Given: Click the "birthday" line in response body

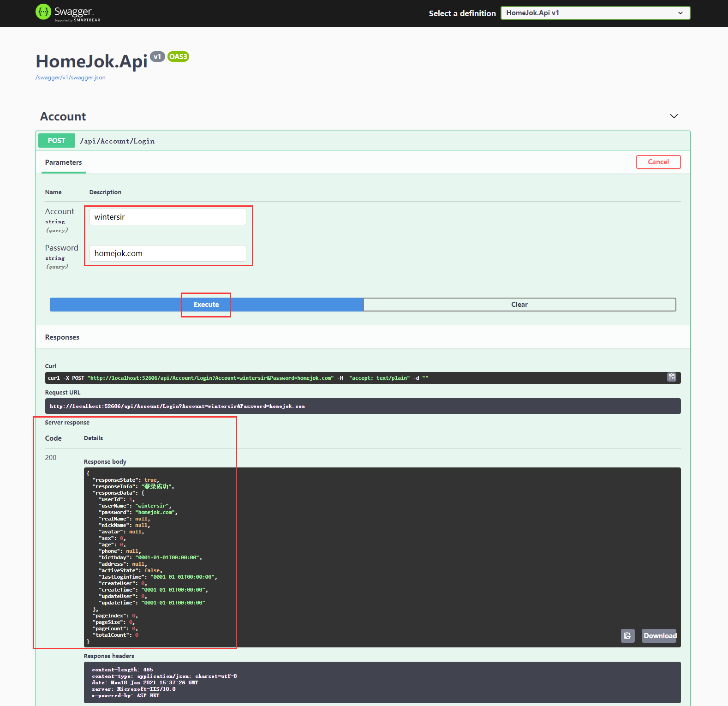Looking at the screenshot, I should (x=150, y=557).
